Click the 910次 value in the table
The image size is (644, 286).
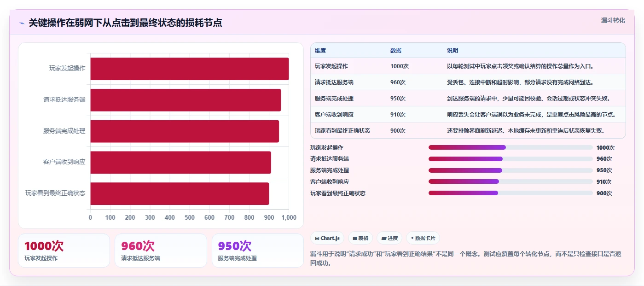pyautogui.click(x=398, y=115)
